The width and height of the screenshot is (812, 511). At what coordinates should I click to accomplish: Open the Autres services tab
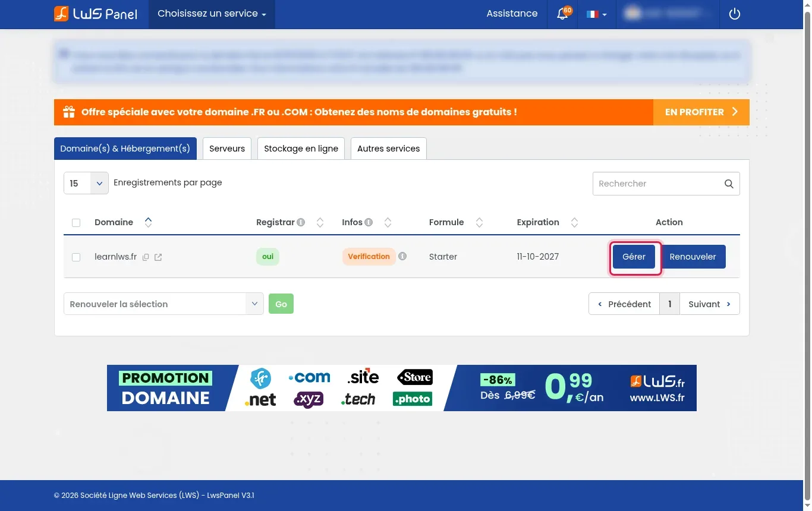pos(388,149)
